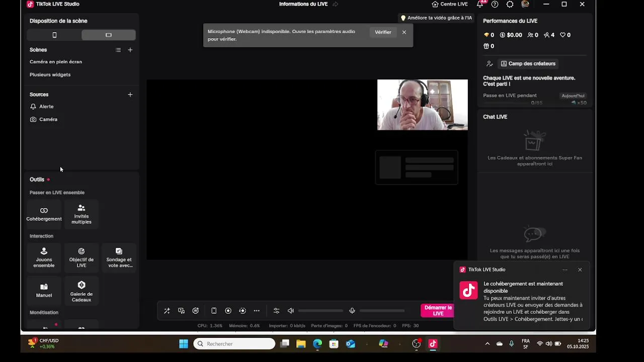This screenshot has height=362, width=644.
Task: Open the scenes list menu icon
Action: 118,50
